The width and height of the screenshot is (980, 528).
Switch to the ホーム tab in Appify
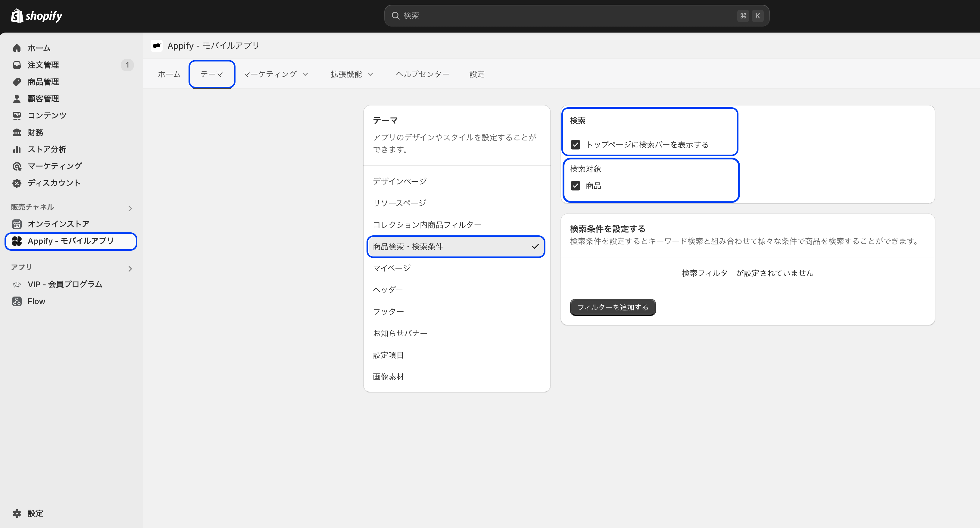(169, 74)
